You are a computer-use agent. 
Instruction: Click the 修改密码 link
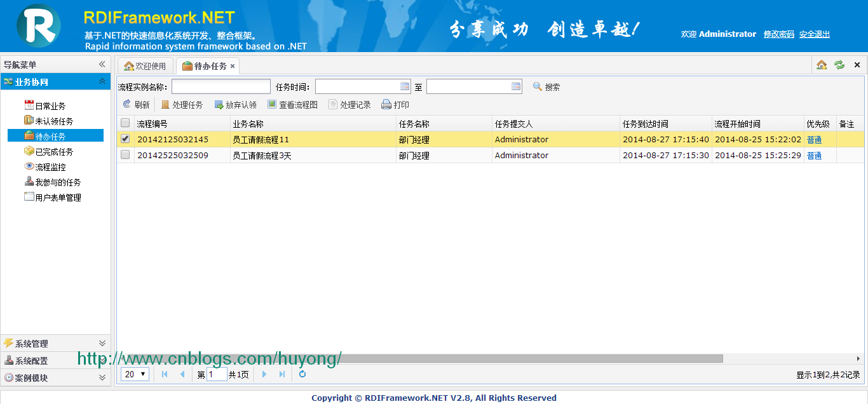779,34
